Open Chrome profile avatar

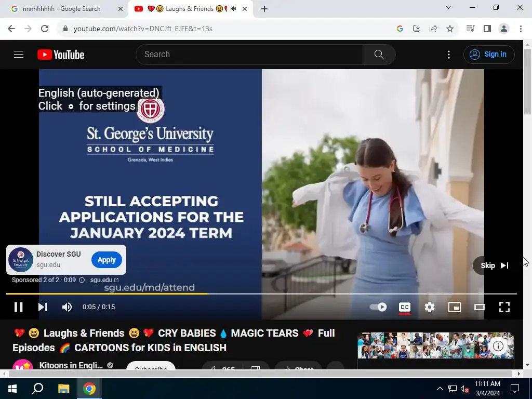[504, 29]
